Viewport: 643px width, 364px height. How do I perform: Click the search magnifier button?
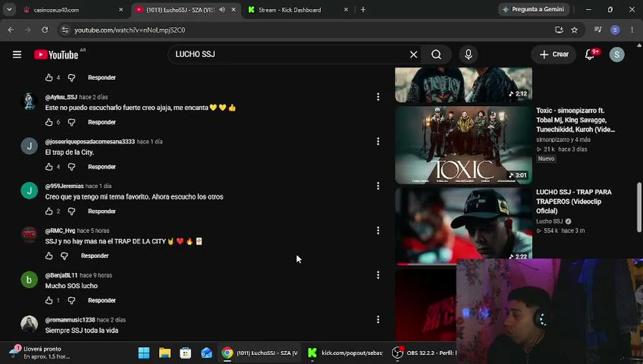(436, 55)
